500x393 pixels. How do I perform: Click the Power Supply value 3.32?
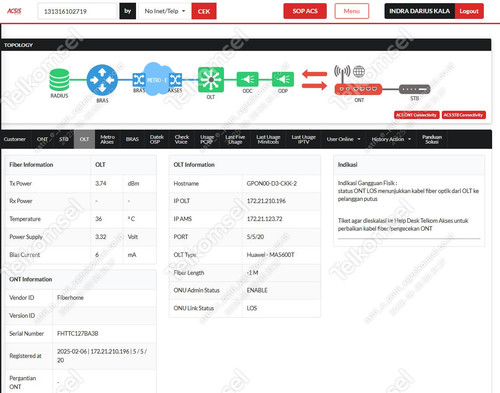pos(101,237)
